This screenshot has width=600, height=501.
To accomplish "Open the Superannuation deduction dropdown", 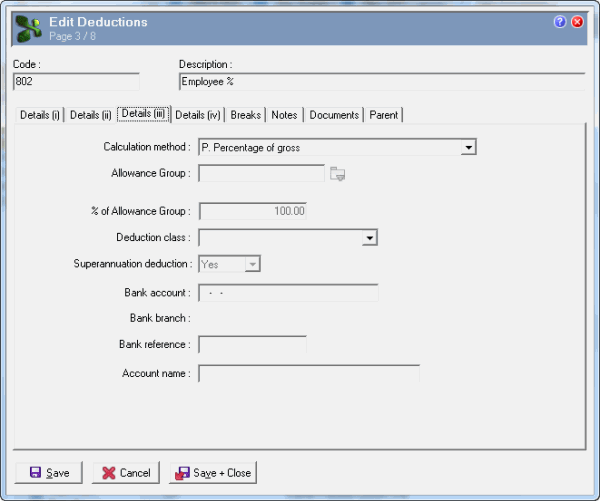I will pyautogui.click(x=253, y=264).
